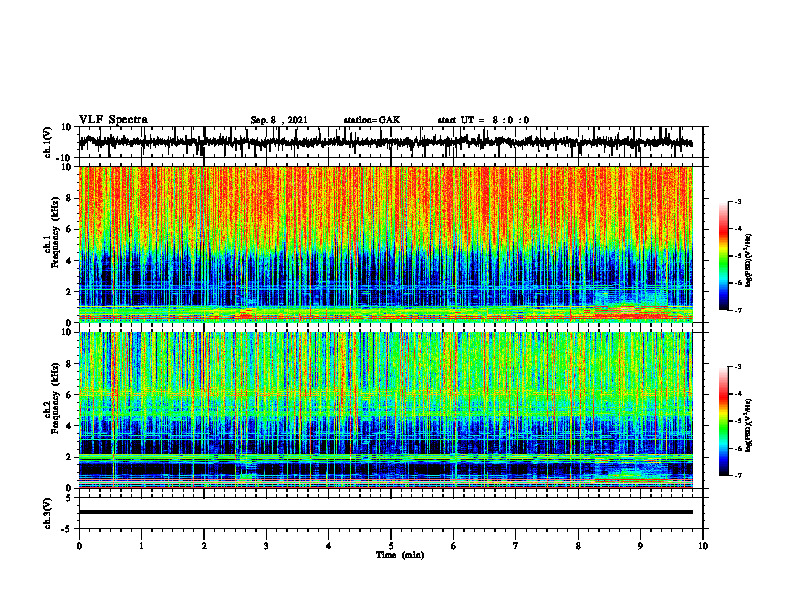The image size is (792, 612).
Task: Click the ch.1 spectrogram color scale bar
Action: pyautogui.click(x=723, y=256)
